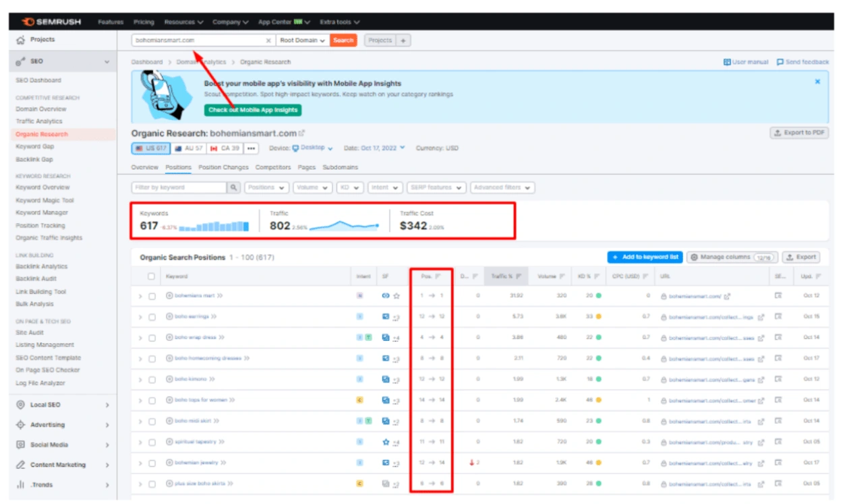This screenshot has height=504, width=845.
Task: Click the plus button next to Projects
Action: point(403,40)
